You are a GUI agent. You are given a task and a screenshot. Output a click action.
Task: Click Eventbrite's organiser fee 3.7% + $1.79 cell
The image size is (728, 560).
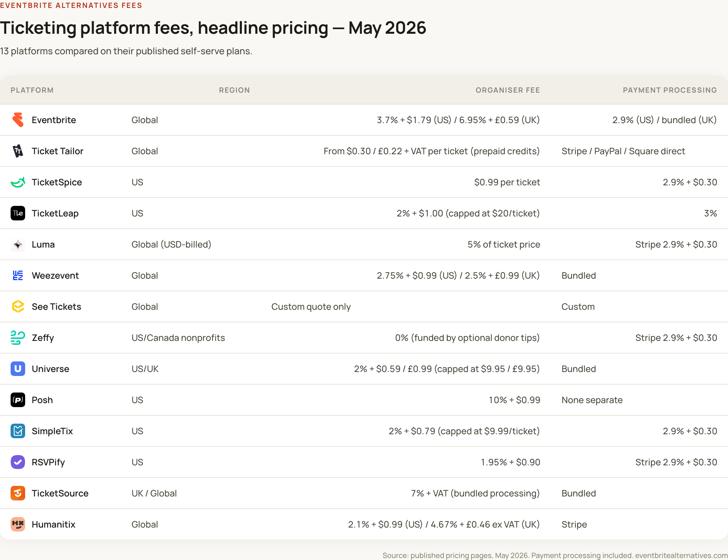tap(458, 120)
